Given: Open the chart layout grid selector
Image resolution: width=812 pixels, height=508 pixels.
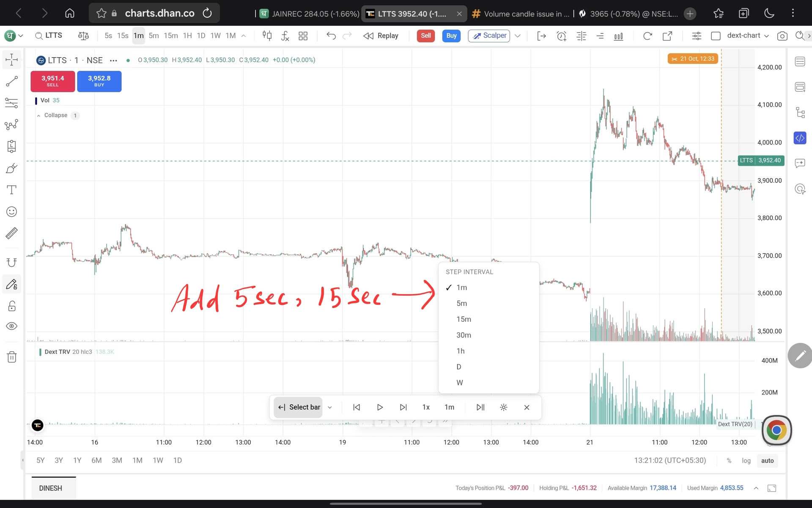Looking at the screenshot, I should [303, 36].
